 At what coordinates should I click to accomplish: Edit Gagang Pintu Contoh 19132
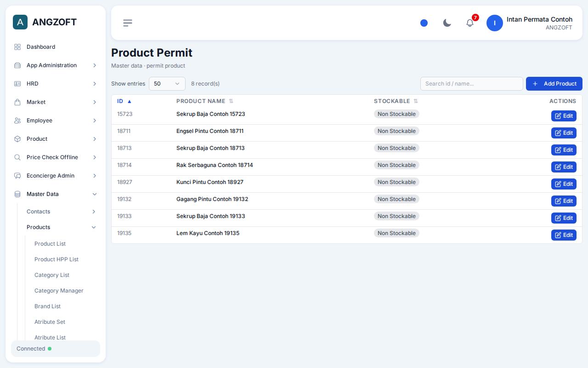click(x=564, y=201)
